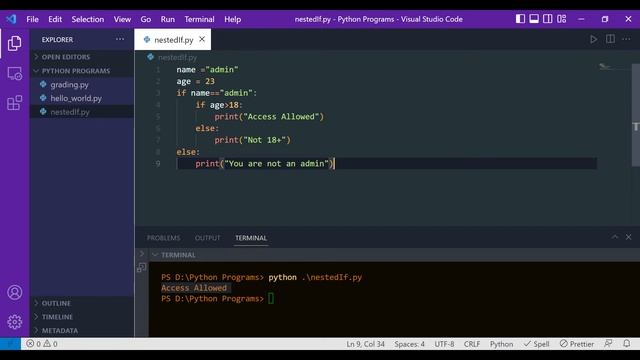Close the nestedIf.py editor tab
The width and height of the screenshot is (640, 360).
point(202,39)
